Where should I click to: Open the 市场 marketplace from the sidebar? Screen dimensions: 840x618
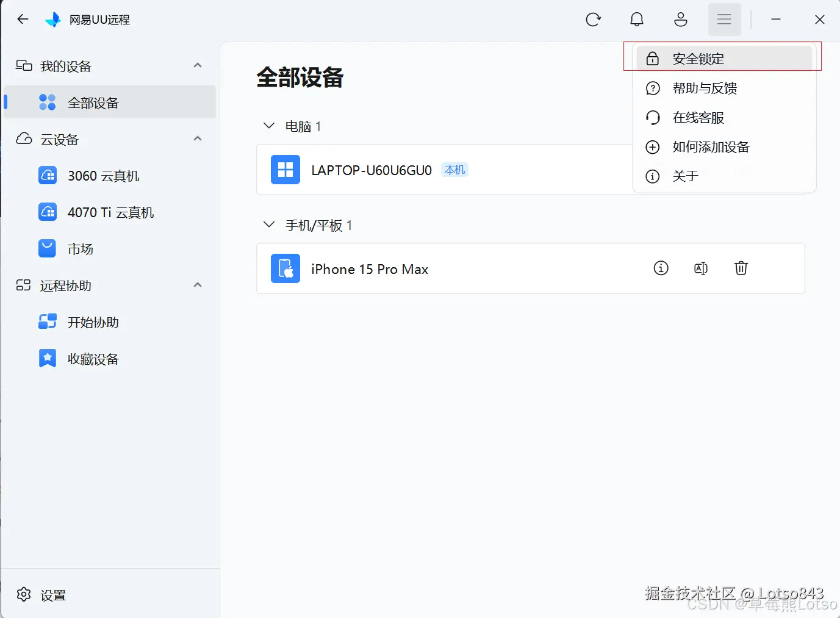click(x=81, y=249)
